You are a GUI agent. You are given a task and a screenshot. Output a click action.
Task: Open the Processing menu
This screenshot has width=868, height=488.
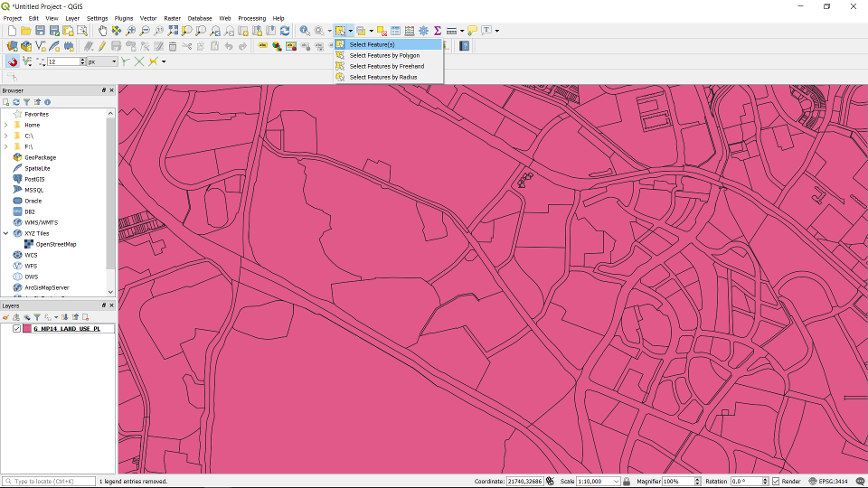(x=251, y=18)
